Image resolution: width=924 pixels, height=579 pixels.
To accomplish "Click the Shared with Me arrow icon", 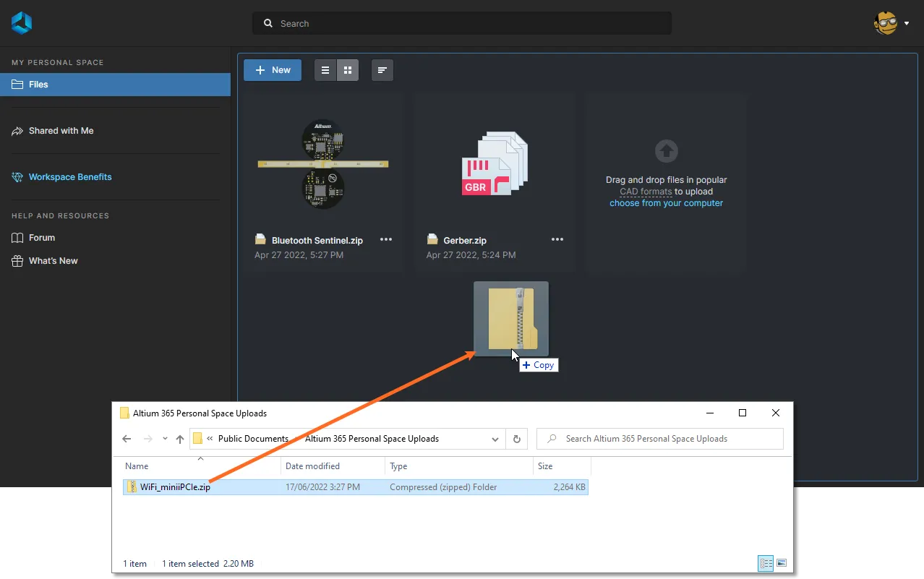I will tap(17, 131).
